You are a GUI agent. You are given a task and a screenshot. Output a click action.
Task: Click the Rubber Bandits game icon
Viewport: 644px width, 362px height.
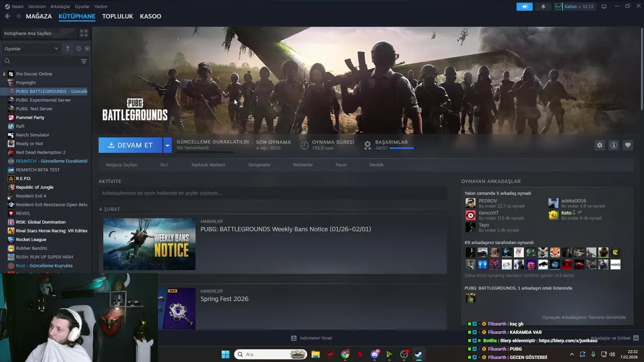pyautogui.click(x=11, y=248)
